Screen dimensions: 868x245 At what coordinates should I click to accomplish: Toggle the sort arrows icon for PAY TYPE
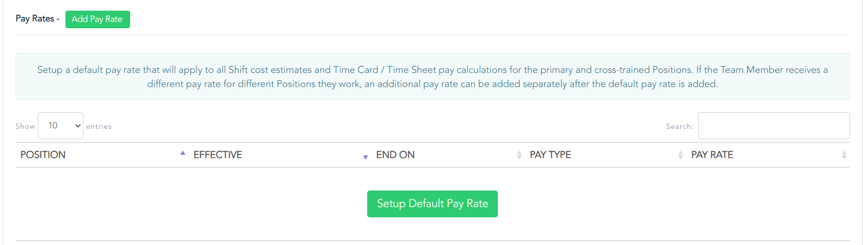(681, 155)
